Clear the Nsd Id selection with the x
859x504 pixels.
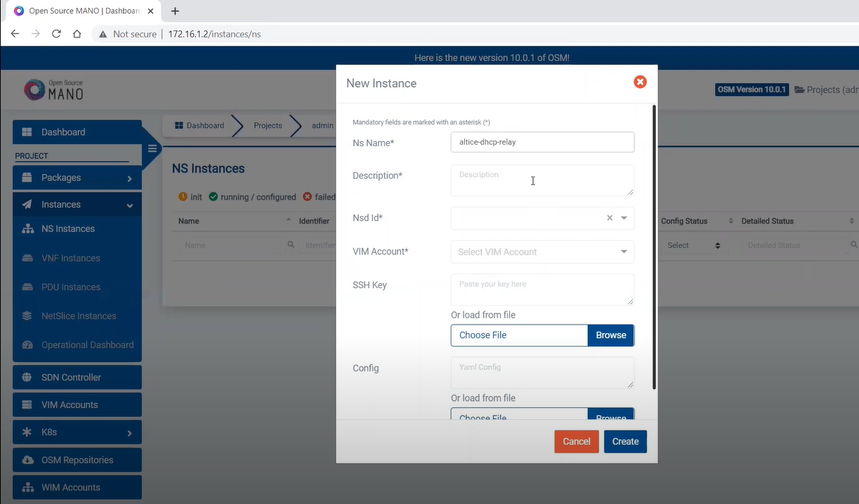pos(610,218)
